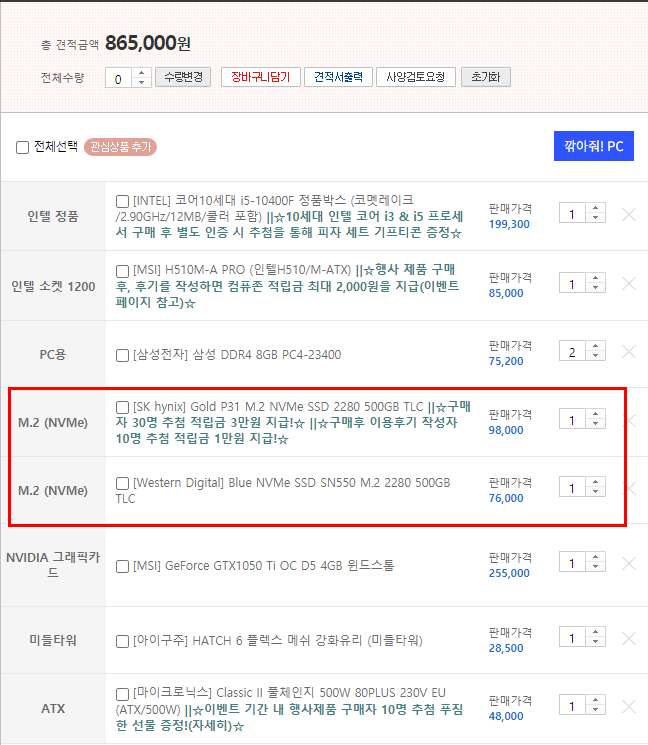Screen dimensions: 648x745
Task: Click the 수량변경 button
Action: (183, 77)
